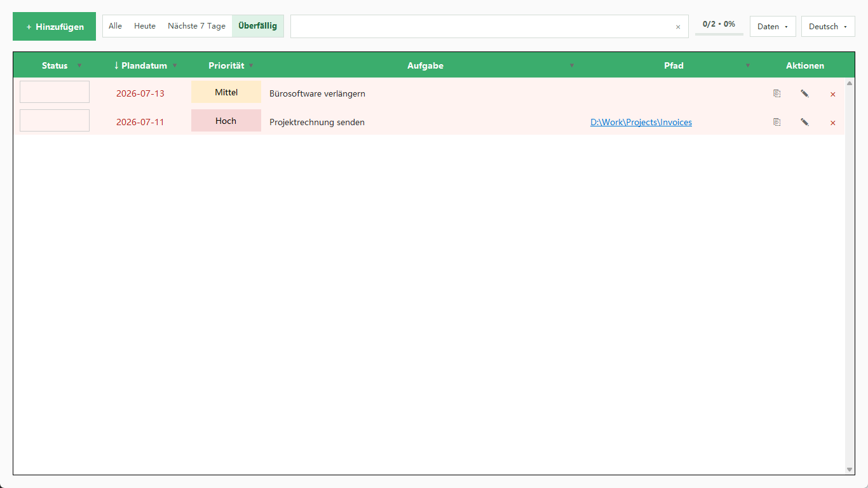Open the Pfad column filter arrow
This screenshot has height=488, width=868.
pos(748,65)
